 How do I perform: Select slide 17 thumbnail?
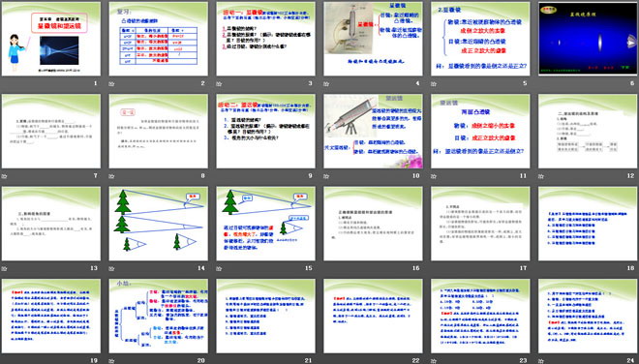480,224
